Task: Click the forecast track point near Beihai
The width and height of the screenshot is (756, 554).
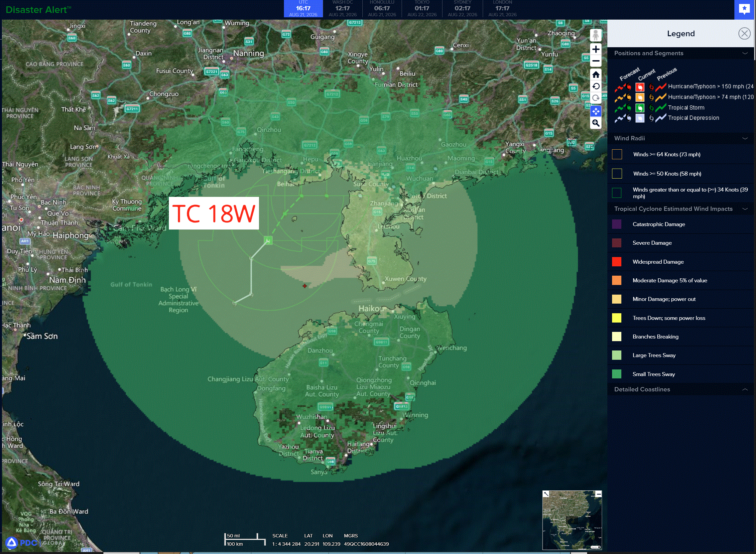Action: [x=302, y=196]
